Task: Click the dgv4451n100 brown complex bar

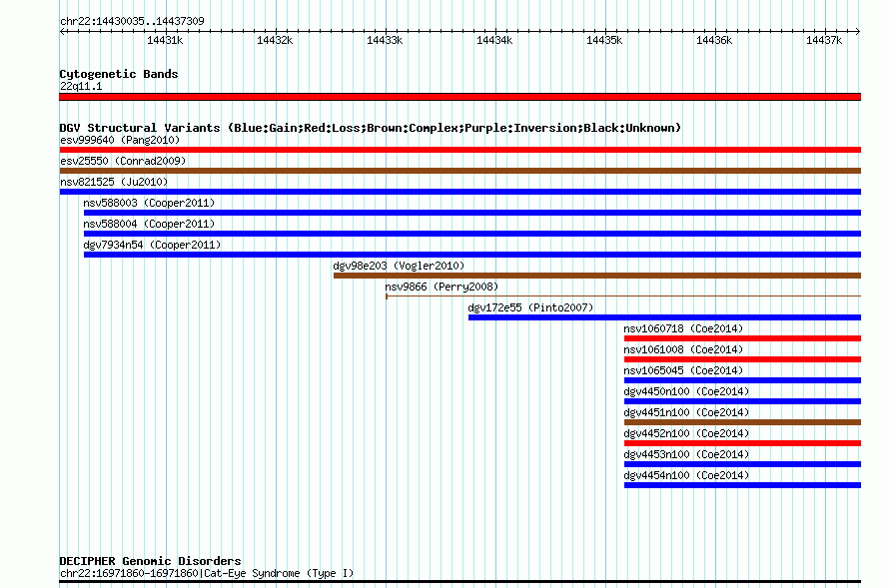Action: pos(742,422)
